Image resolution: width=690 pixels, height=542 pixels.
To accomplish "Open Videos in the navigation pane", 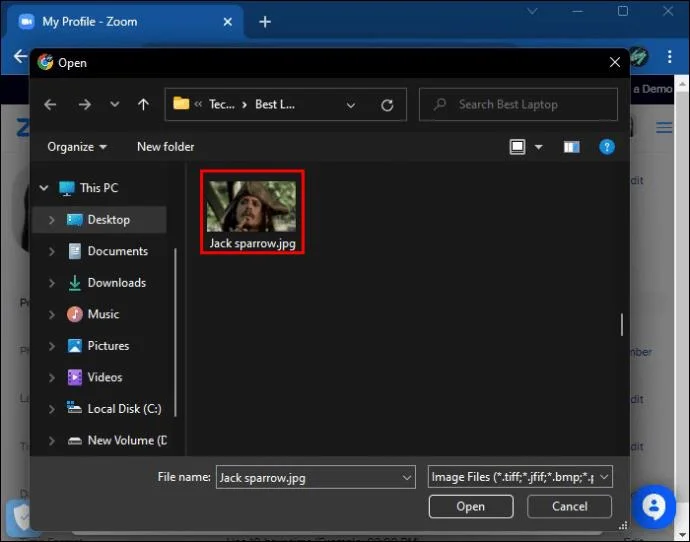I will pos(95,377).
